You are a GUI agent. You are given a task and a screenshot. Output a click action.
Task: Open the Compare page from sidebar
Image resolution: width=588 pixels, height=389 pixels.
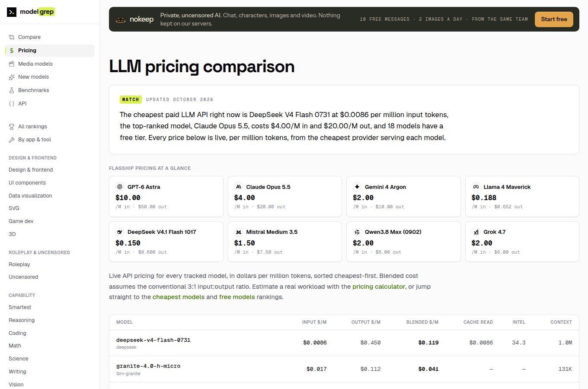tap(50, 37)
